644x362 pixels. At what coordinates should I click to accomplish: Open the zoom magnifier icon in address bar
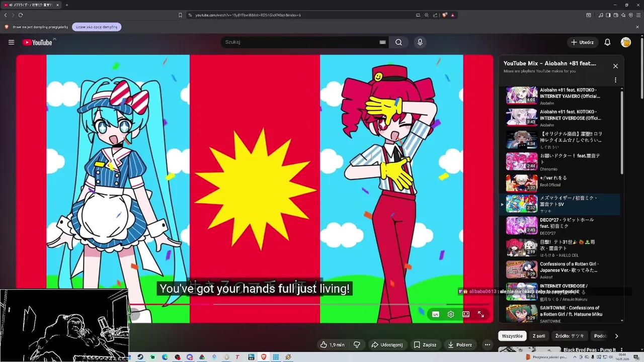[x=427, y=15]
